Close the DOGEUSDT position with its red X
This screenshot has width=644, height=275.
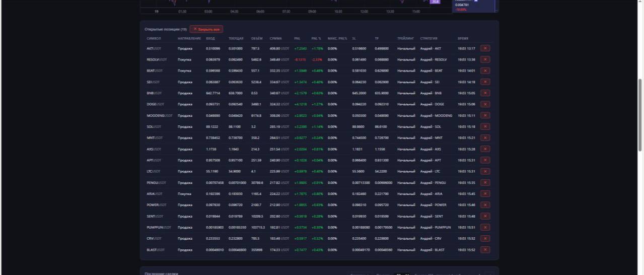click(485, 104)
